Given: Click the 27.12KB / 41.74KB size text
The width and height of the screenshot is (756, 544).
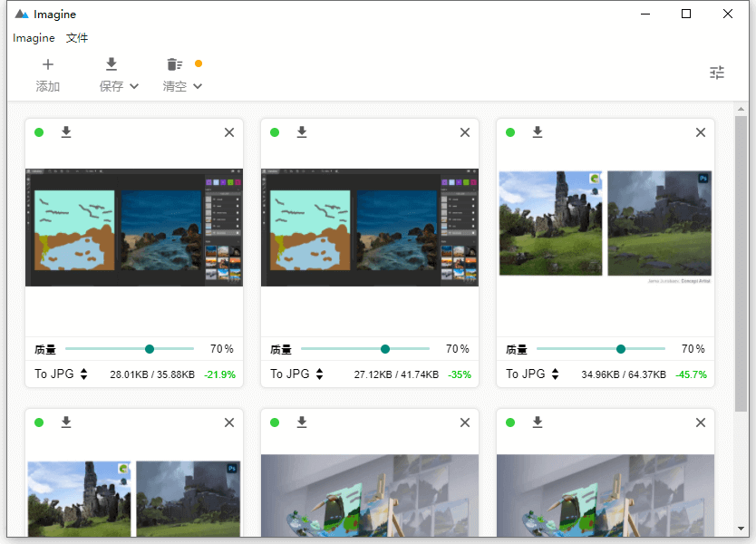Looking at the screenshot, I should [396, 374].
